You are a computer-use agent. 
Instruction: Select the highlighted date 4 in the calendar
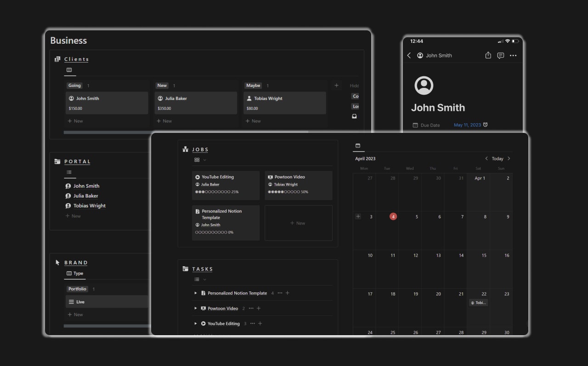pos(393,217)
